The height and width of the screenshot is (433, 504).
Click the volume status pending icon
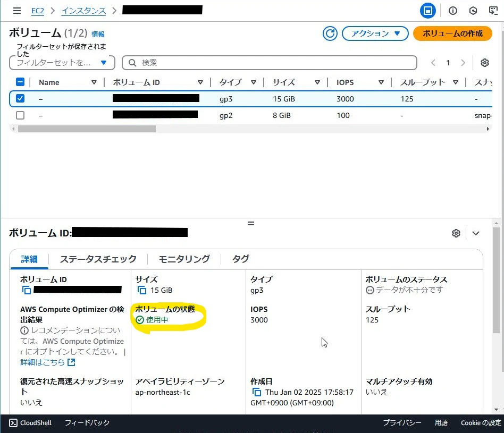tap(369, 290)
